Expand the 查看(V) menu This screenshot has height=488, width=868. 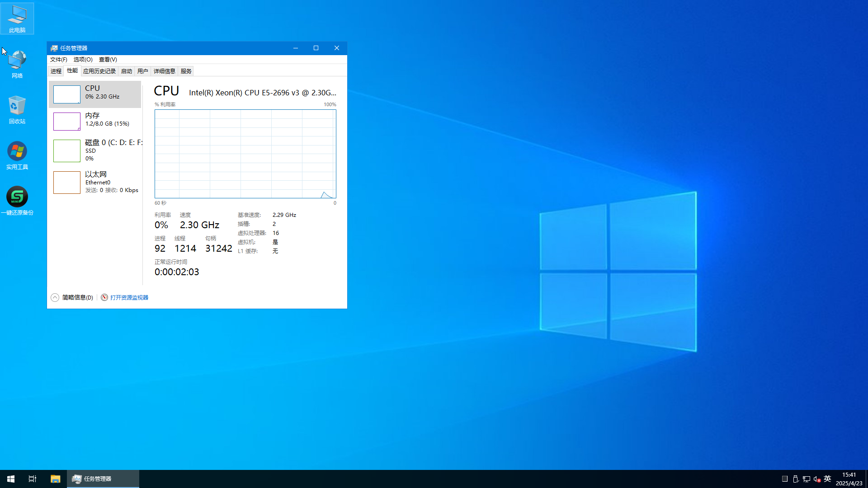click(x=108, y=60)
